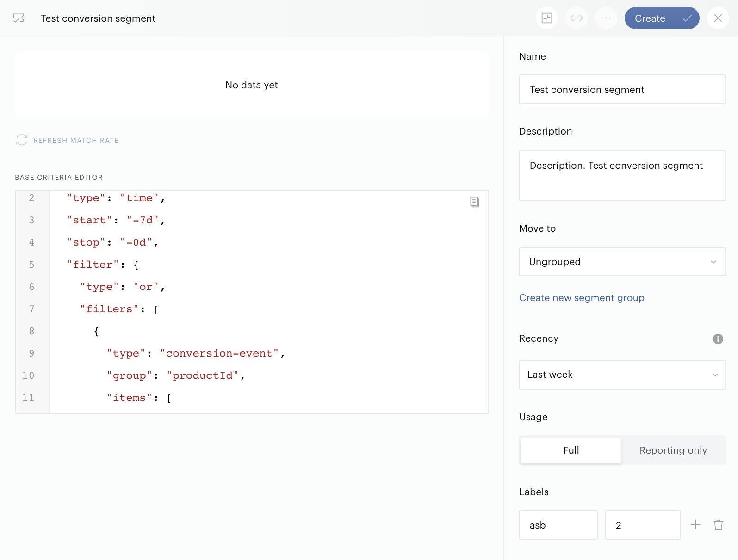This screenshot has height=560, width=738.
Task: Click line number 8 in the gutter
Action: [31, 331]
